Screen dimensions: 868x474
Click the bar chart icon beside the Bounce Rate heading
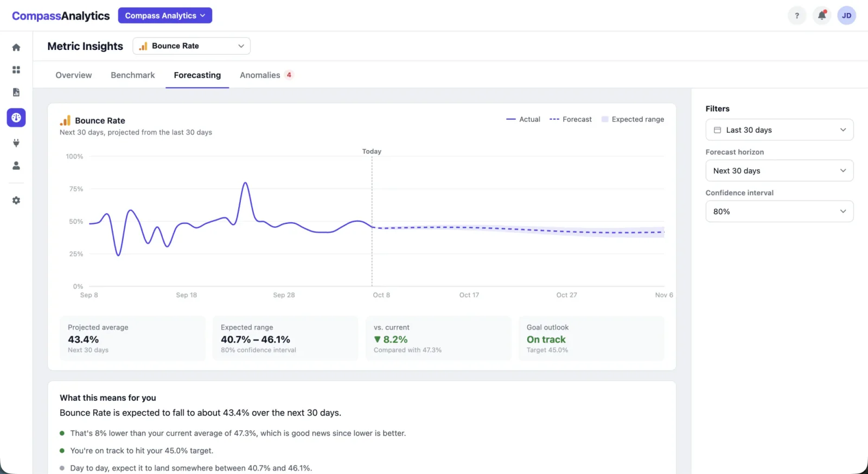[x=65, y=120]
